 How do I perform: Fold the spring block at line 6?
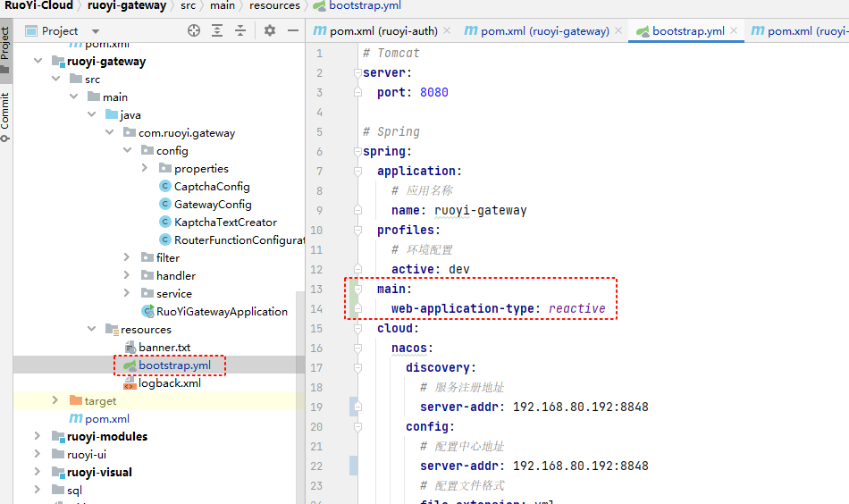(357, 152)
